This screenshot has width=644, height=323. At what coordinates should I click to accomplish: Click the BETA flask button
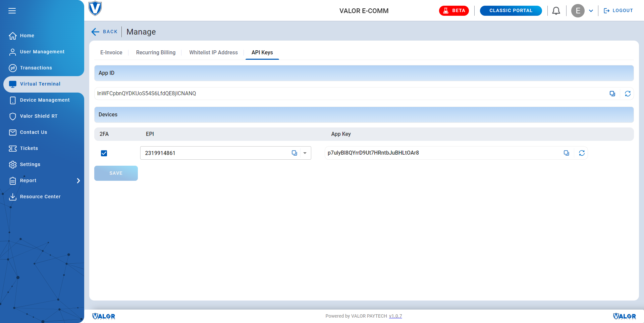point(454,11)
